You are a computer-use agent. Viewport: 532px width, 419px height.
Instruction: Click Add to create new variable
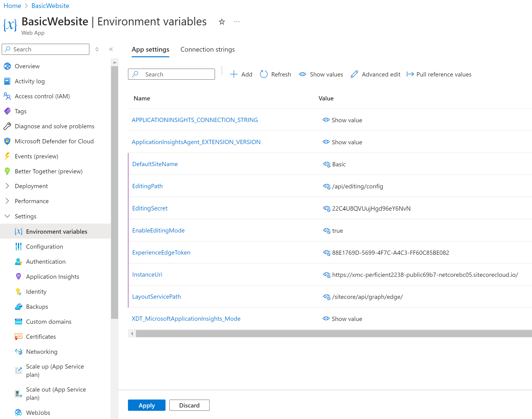(x=241, y=74)
